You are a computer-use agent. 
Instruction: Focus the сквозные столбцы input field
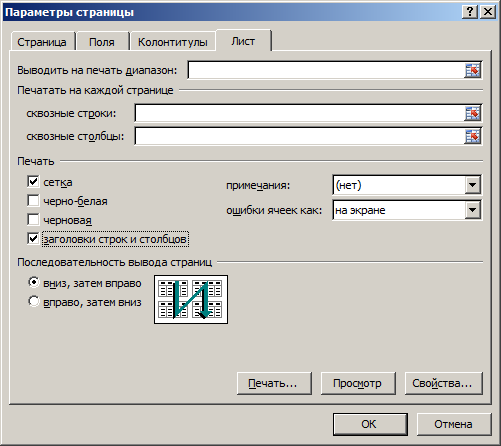(x=300, y=136)
